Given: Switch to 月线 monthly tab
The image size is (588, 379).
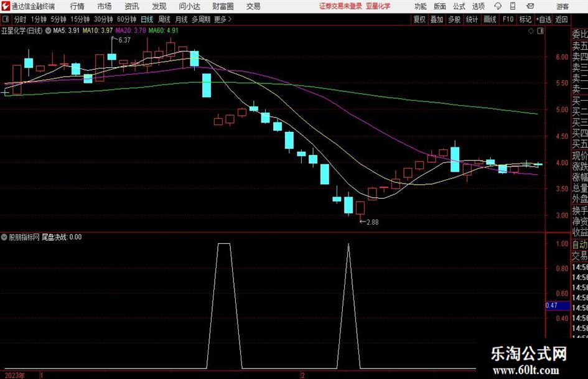Looking at the screenshot, I should tap(182, 19).
